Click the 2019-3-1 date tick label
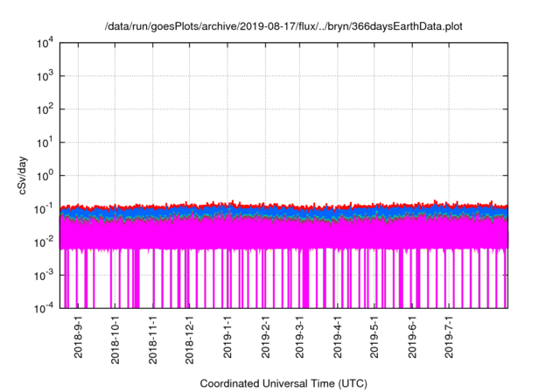 coord(299,337)
